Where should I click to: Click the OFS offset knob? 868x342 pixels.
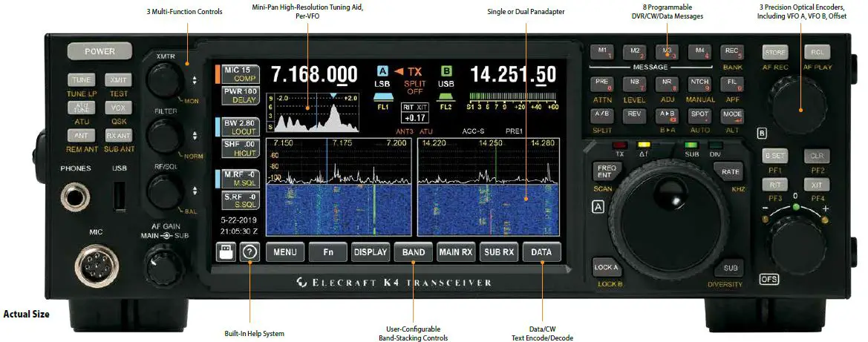pos(797,244)
